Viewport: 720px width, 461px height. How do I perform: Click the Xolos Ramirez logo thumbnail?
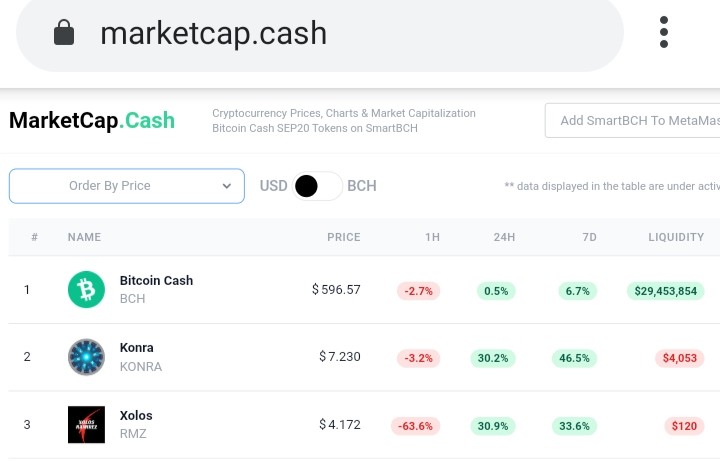[x=86, y=425]
